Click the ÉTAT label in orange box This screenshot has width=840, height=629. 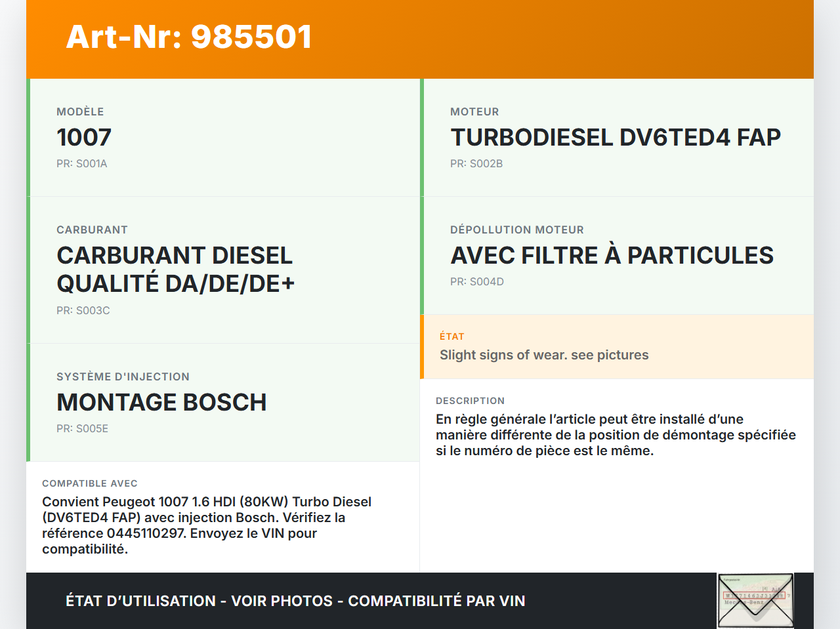point(451,336)
